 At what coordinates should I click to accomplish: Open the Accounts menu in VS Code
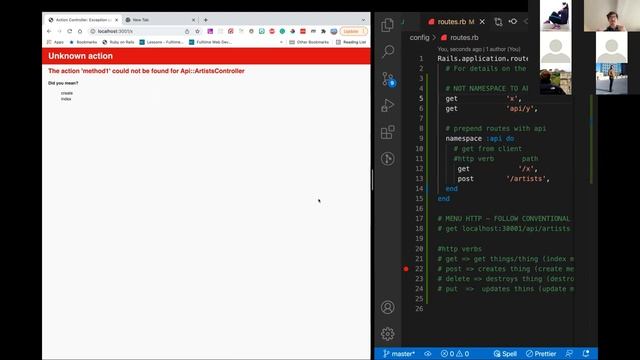pyautogui.click(x=387, y=307)
